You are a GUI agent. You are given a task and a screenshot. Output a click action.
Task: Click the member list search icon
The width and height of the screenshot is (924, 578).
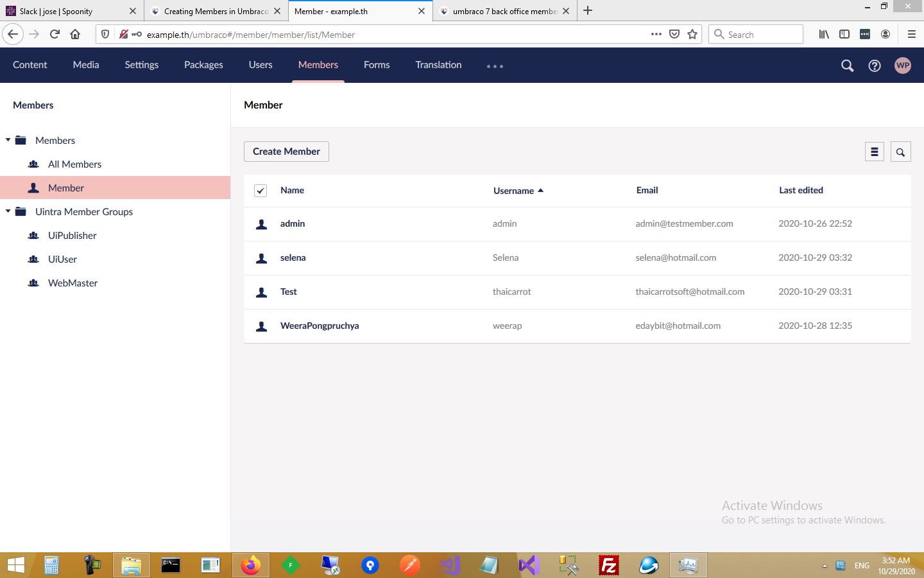[x=900, y=152]
